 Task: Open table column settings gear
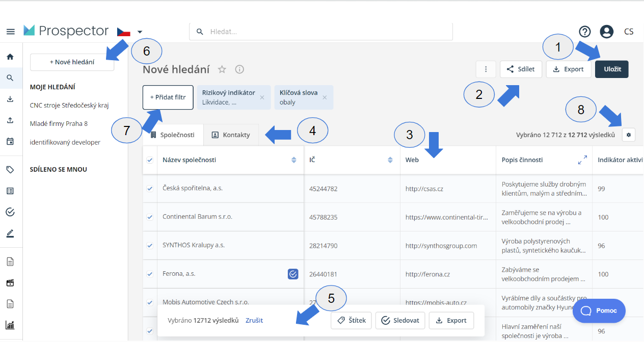(x=629, y=135)
